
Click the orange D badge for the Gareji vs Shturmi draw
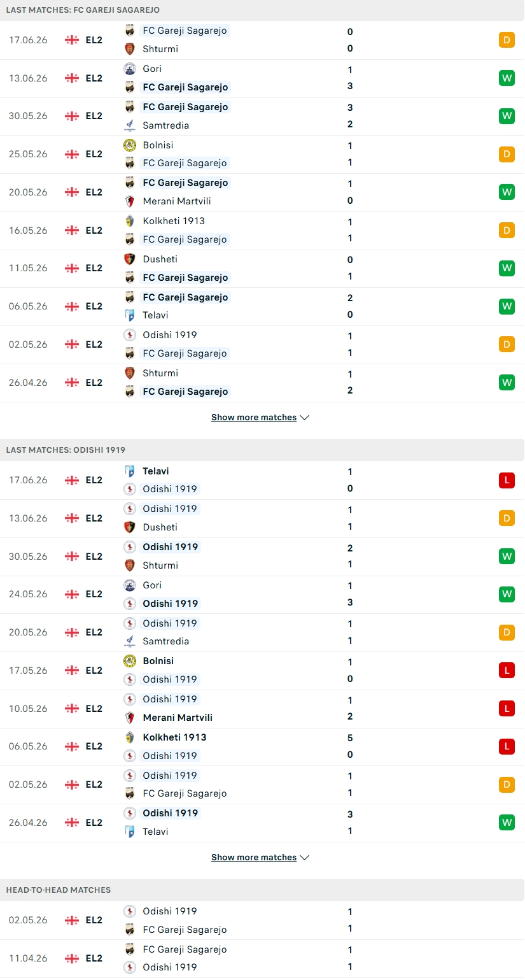point(507,40)
